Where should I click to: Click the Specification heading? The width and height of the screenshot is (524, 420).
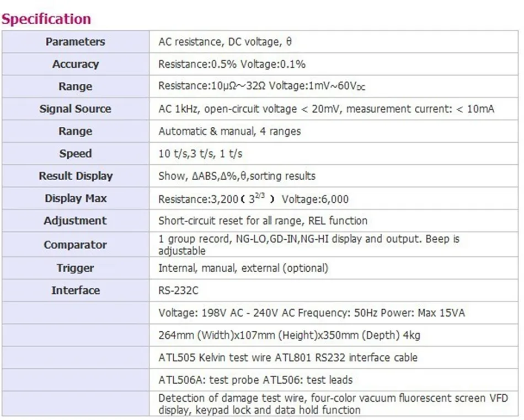coord(46,19)
